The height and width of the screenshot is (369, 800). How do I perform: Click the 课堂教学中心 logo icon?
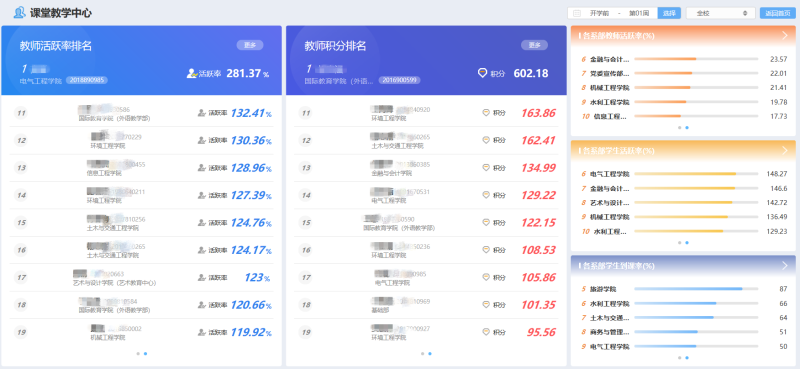coord(19,13)
